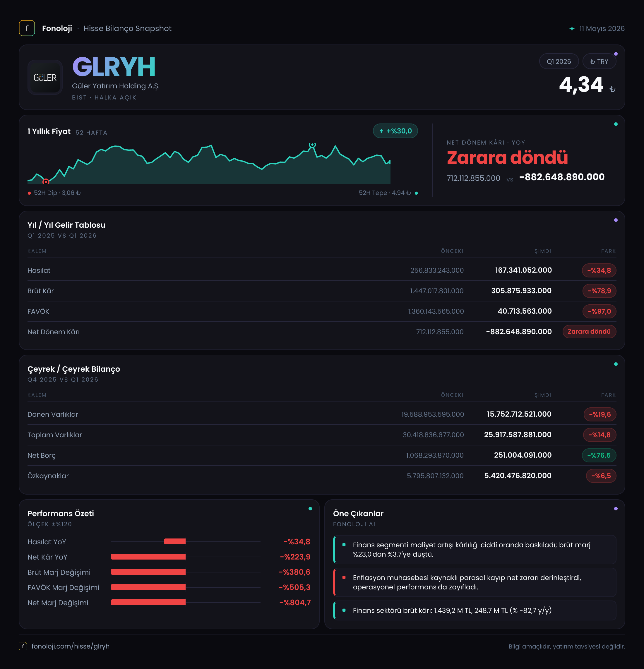Click the green dot on Çeyrek Bilanço card
The height and width of the screenshot is (669, 644).
point(616,364)
